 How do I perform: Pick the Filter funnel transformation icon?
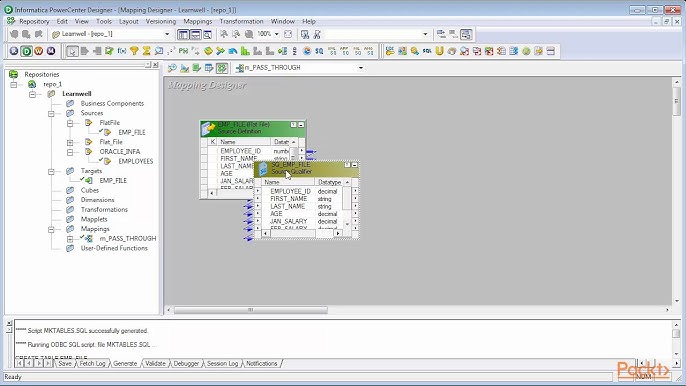(134, 51)
